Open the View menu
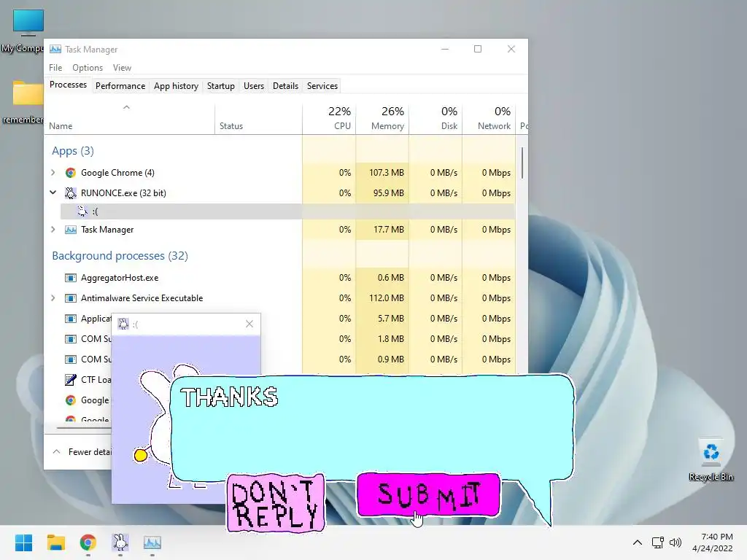 (x=122, y=68)
